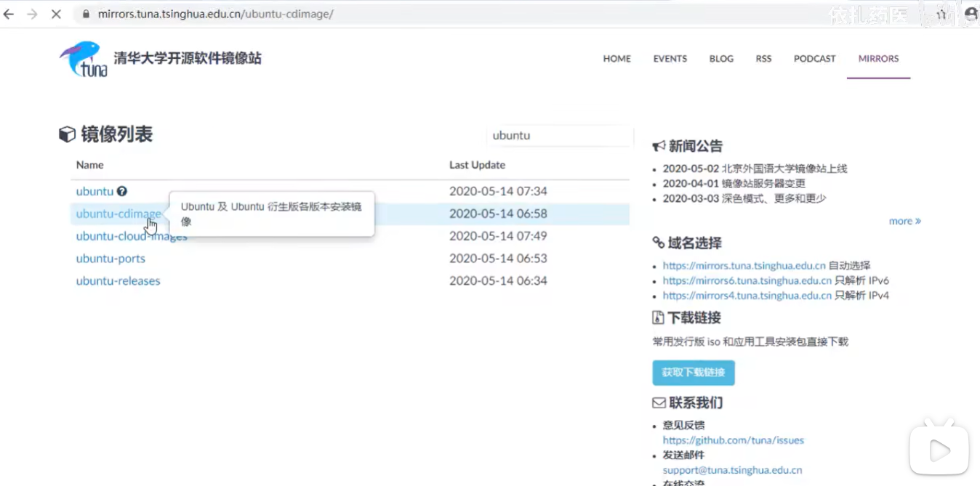
Task: Click the more link under news
Action: 904,221
